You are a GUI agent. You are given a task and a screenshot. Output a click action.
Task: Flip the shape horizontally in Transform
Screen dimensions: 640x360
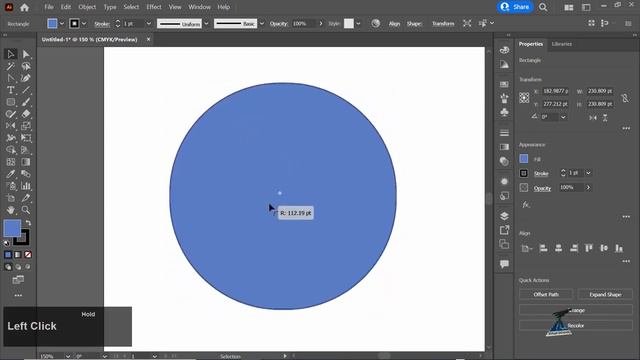click(x=593, y=118)
